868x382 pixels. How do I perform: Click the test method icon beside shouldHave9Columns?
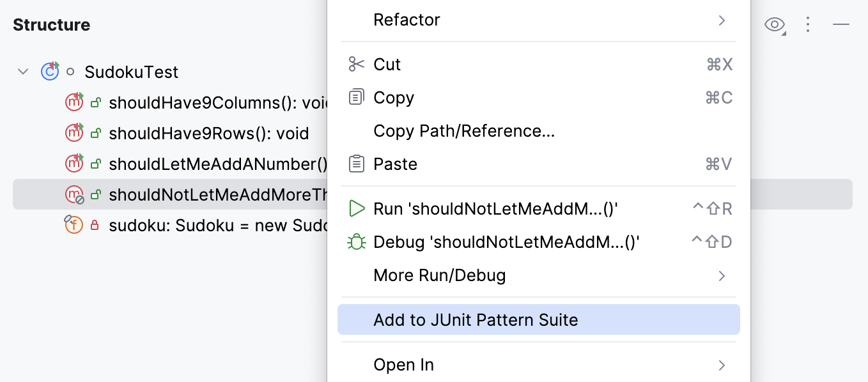click(x=75, y=102)
